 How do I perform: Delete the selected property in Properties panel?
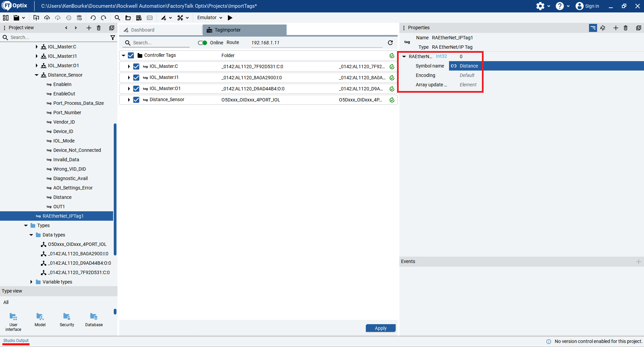point(626,28)
